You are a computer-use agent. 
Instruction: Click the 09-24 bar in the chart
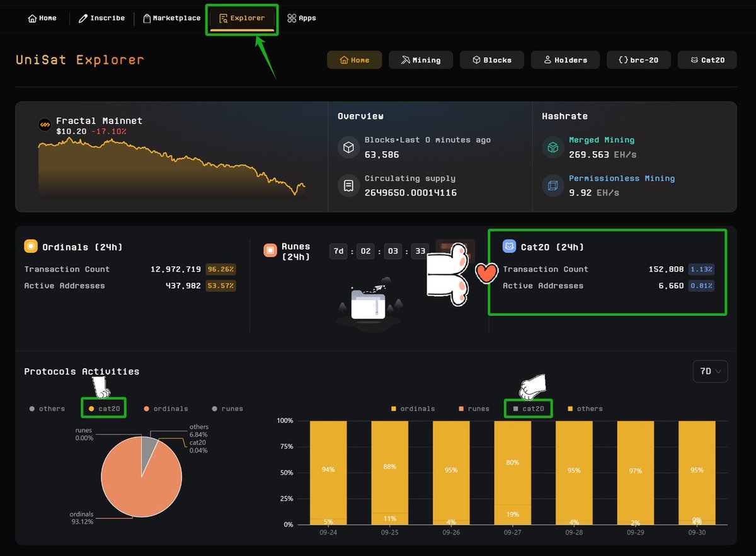click(x=328, y=473)
